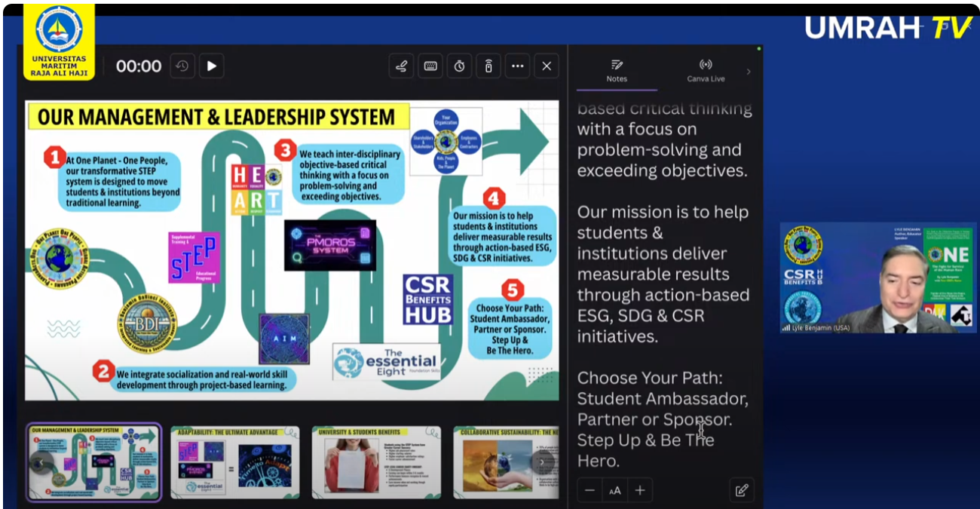Decrease notes font size with minus
Screen dimensions: 980x509
590,490
